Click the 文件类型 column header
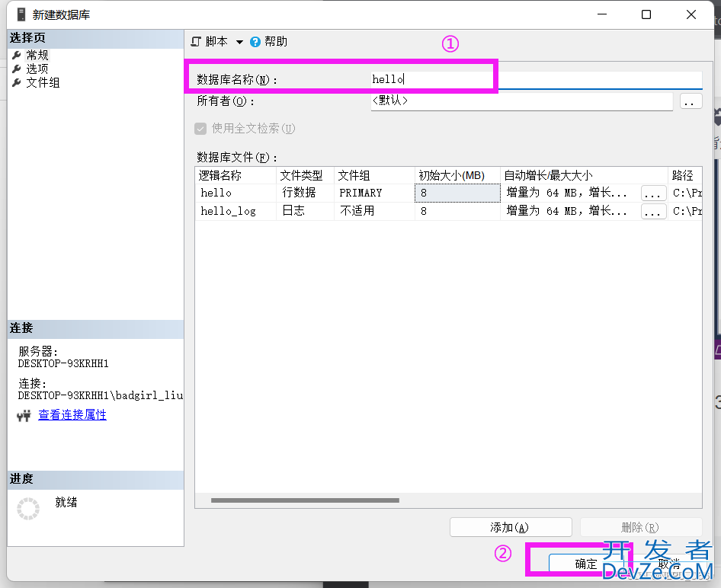Screen dimensions: 721x588 (x=305, y=175)
